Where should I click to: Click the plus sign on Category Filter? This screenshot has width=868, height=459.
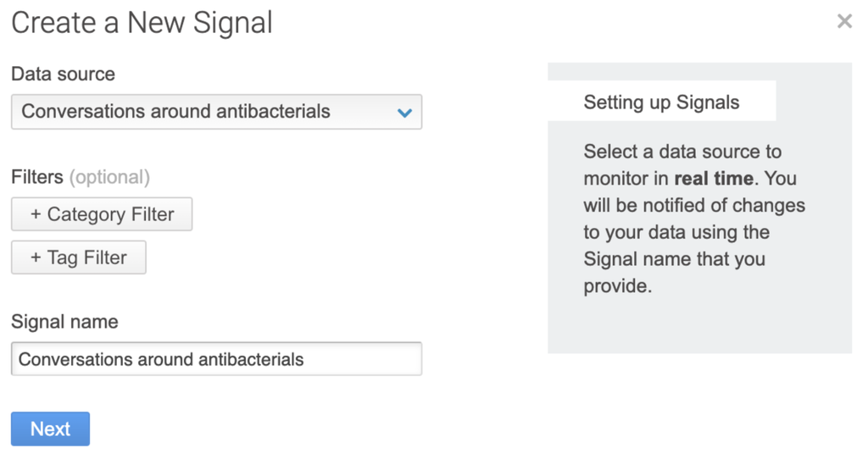(x=36, y=214)
